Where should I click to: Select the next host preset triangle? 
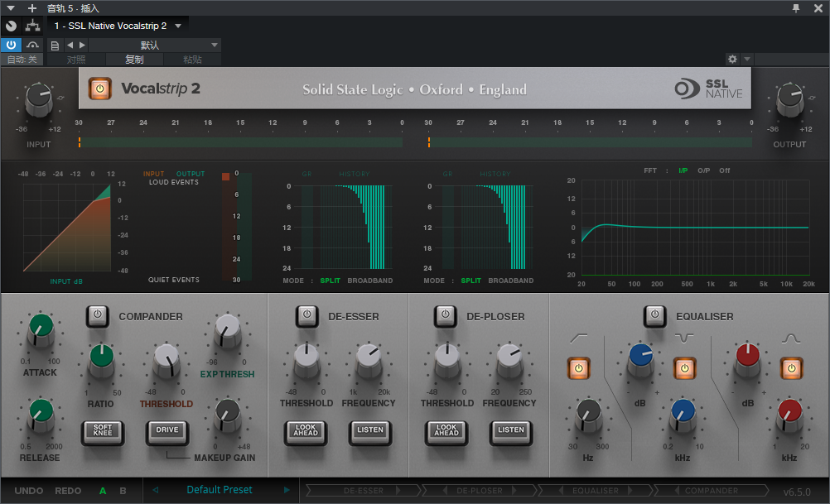(82, 45)
